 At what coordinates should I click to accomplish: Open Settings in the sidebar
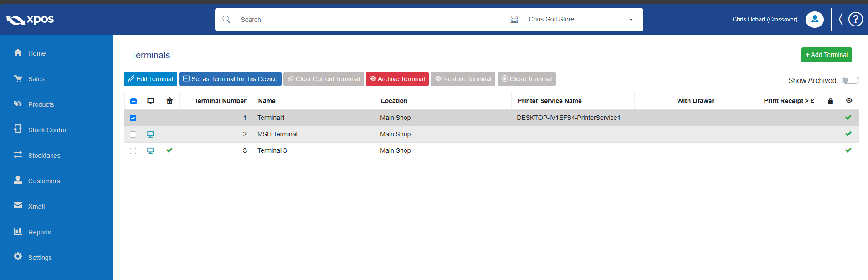coord(40,258)
